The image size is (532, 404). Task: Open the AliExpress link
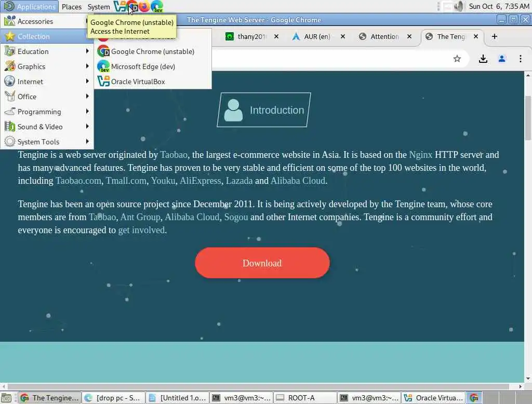200,181
